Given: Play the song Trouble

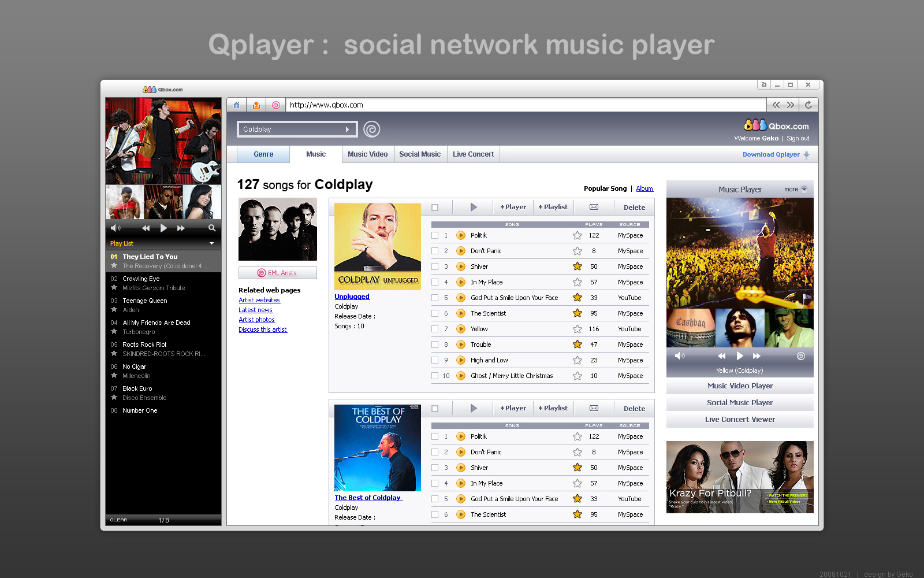Looking at the screenshot, I should coord(461,344).
